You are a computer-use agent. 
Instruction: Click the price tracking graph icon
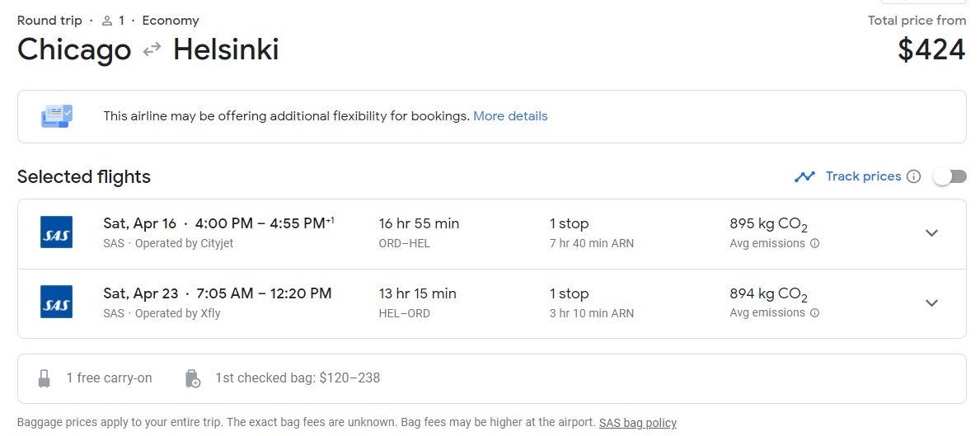[804, 176]
